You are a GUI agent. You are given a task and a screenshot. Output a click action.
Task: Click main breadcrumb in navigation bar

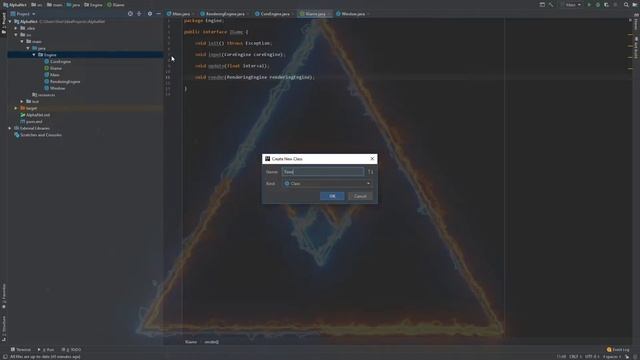click(54, 5)
